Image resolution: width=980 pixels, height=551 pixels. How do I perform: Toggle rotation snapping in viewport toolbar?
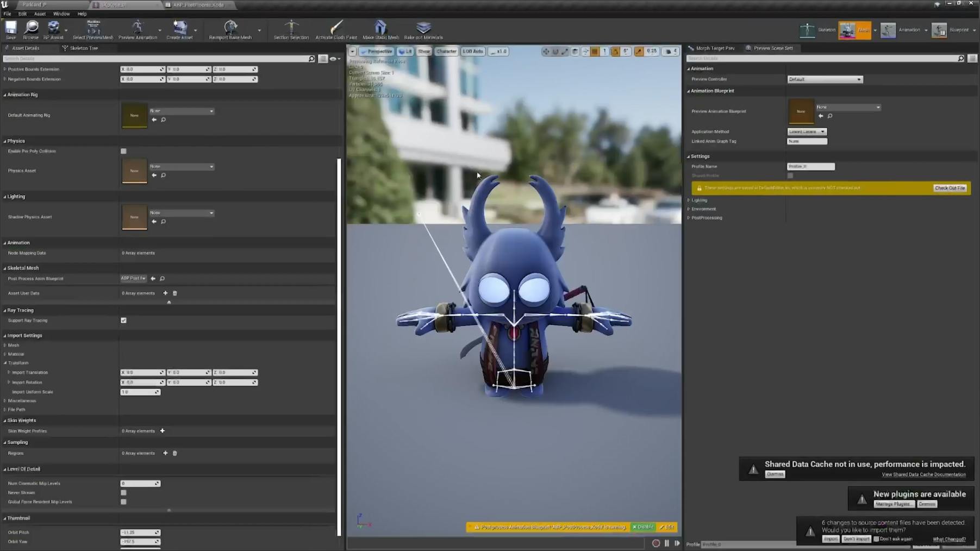[x=615, y=51]
